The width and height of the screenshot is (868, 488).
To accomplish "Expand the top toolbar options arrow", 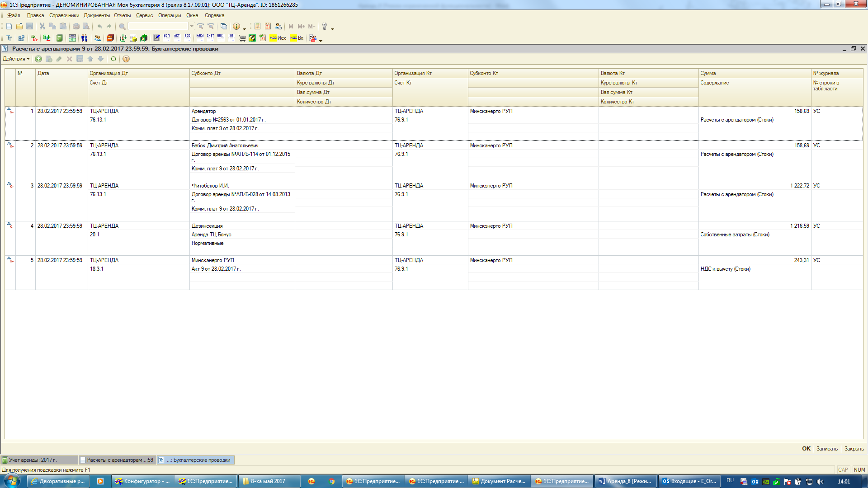I will click(x=332, y=29).
